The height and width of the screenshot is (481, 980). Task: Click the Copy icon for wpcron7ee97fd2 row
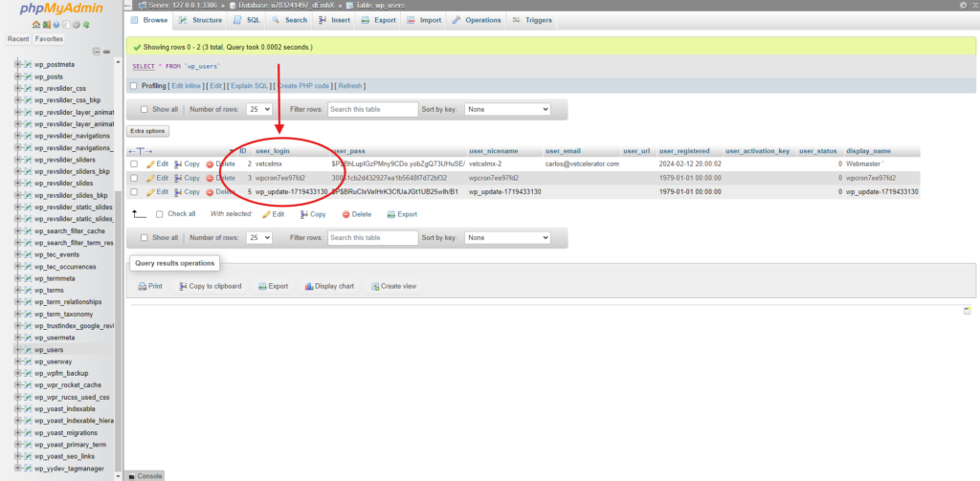pyautogui.click(x=179, y=178)
